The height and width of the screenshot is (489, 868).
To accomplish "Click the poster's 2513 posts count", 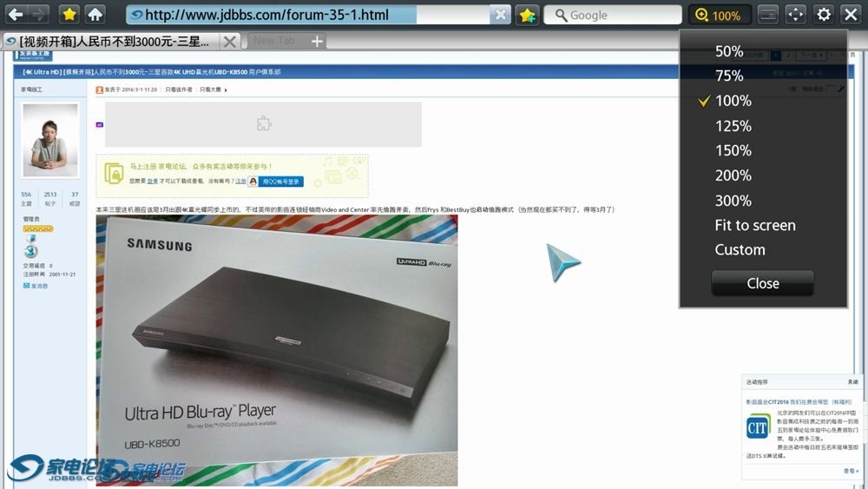I will (x=50, y=195).
